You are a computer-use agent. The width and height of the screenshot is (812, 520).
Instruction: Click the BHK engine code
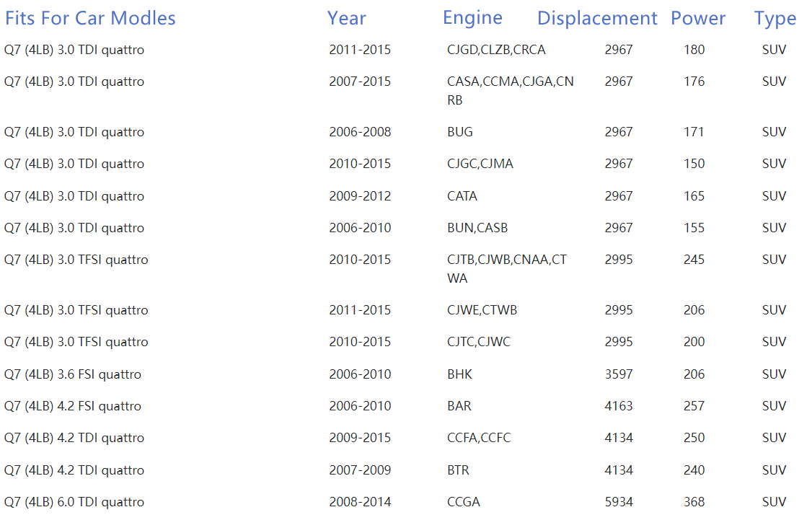point(460,374)
